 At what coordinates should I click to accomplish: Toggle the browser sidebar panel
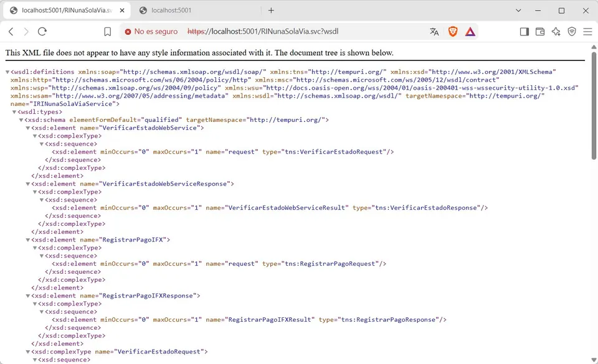pos(524,32)
